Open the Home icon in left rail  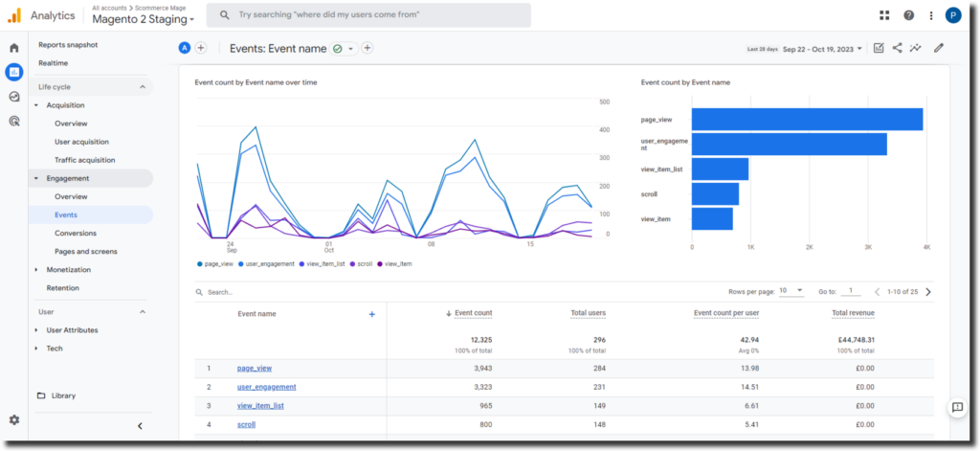[13, 48]
